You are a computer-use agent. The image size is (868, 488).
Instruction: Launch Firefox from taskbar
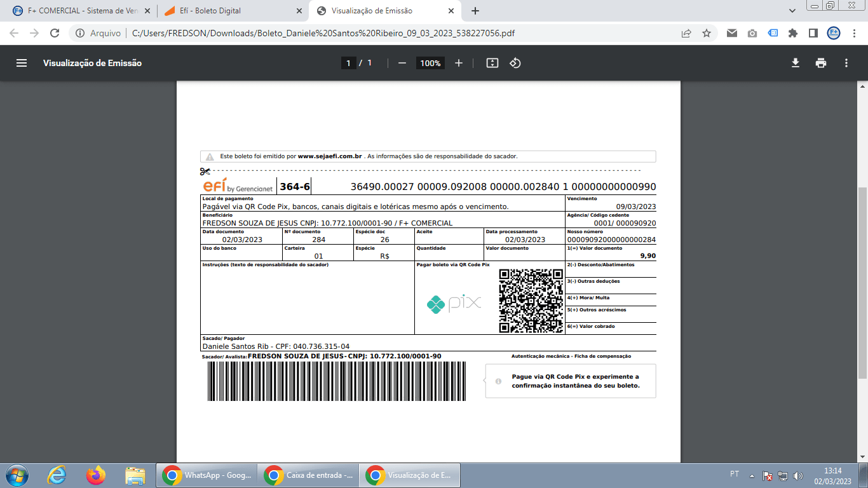tap(96, 475)
